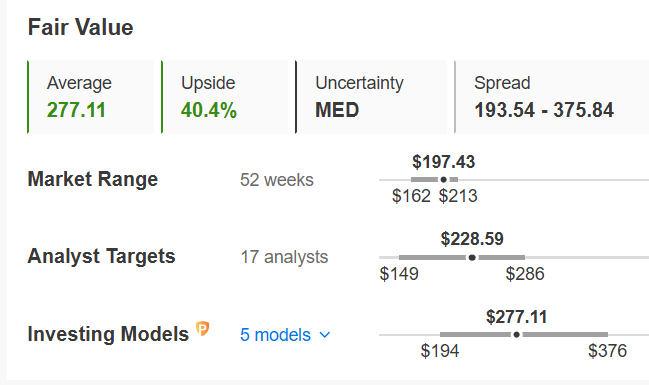Image resolution: width=649 pixels, height=385 pixels.
Task: Click the chevron next to 5 models
Action: point(325,335)
